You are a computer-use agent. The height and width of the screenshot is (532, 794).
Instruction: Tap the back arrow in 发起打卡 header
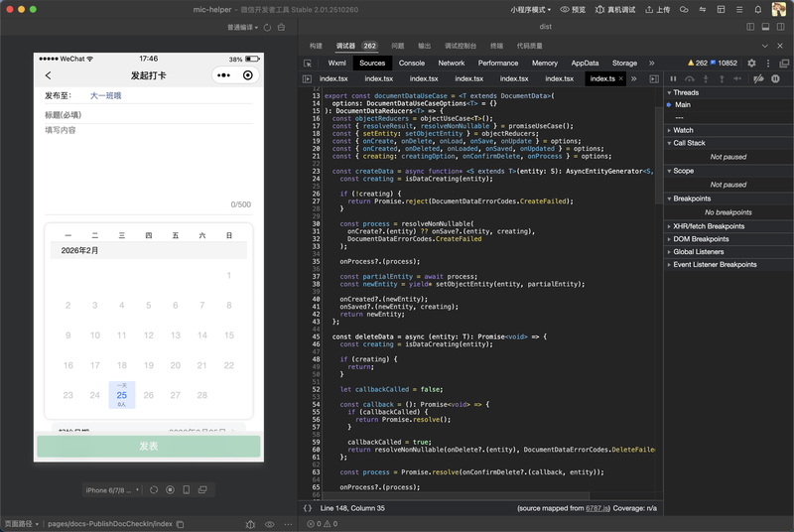(x=49, y=75)
